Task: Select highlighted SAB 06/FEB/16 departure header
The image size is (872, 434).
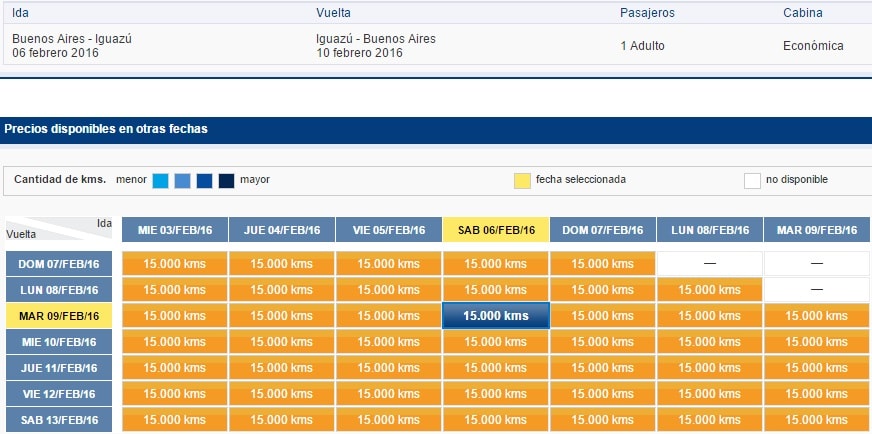Action: 496,230
